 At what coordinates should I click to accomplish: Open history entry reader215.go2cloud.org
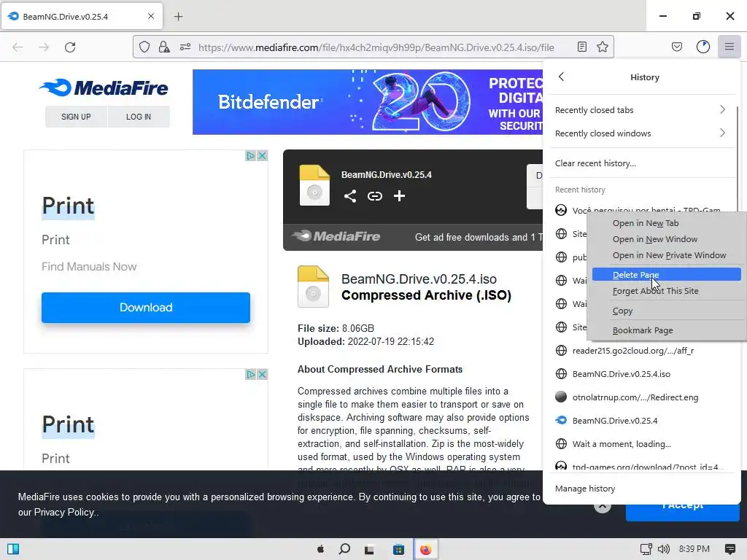pos(640,351)
